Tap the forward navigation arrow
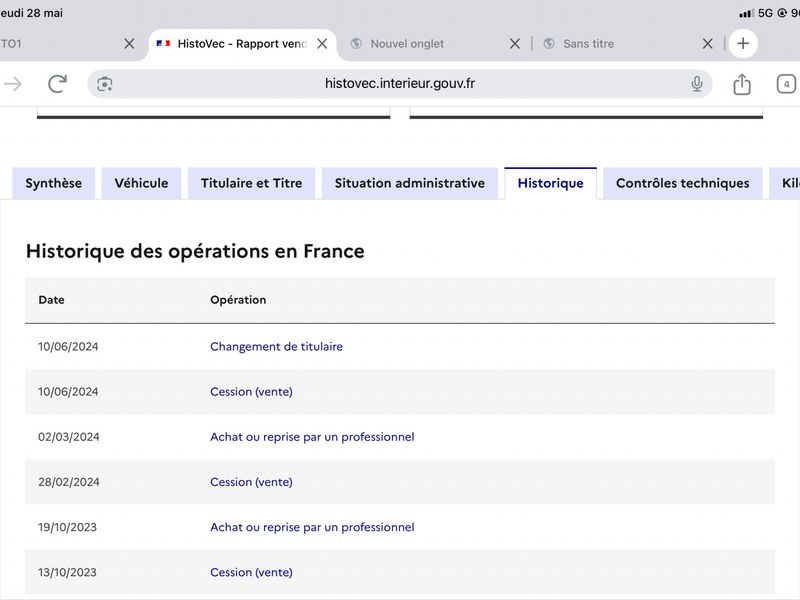800x600 pixels. pyautogui.click(x=13, y=84)
